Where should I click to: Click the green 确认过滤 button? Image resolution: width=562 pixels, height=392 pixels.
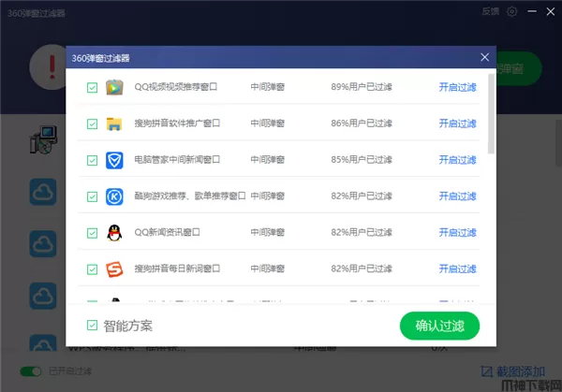click(x=439, y=326)
